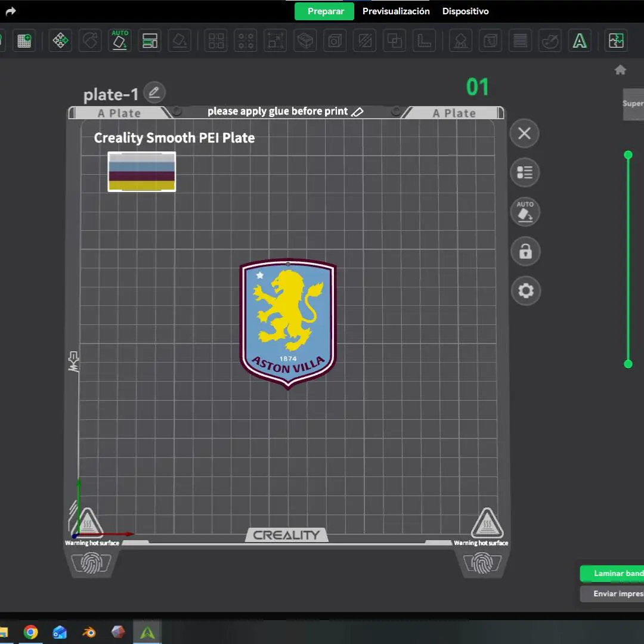644x644 pixels.
Task: Add a new plate from toolbar
Action: pos(24,41)
